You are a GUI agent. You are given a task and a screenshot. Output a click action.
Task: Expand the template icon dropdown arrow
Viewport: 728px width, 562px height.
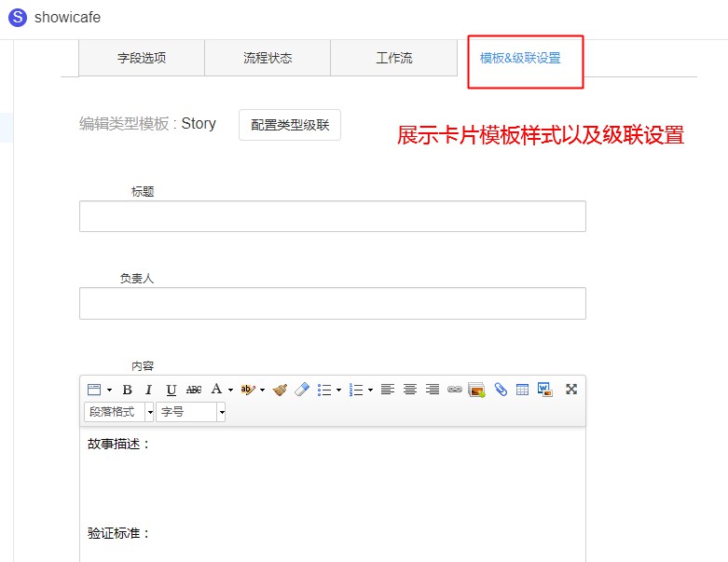click(109, 390)
